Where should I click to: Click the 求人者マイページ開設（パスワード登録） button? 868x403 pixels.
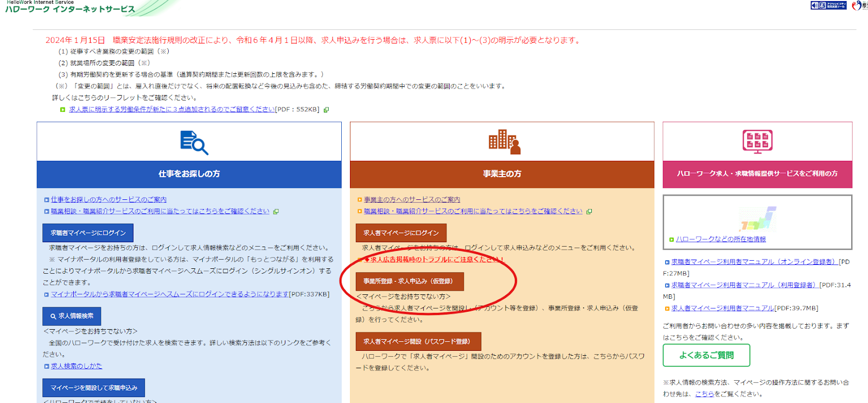418,341
